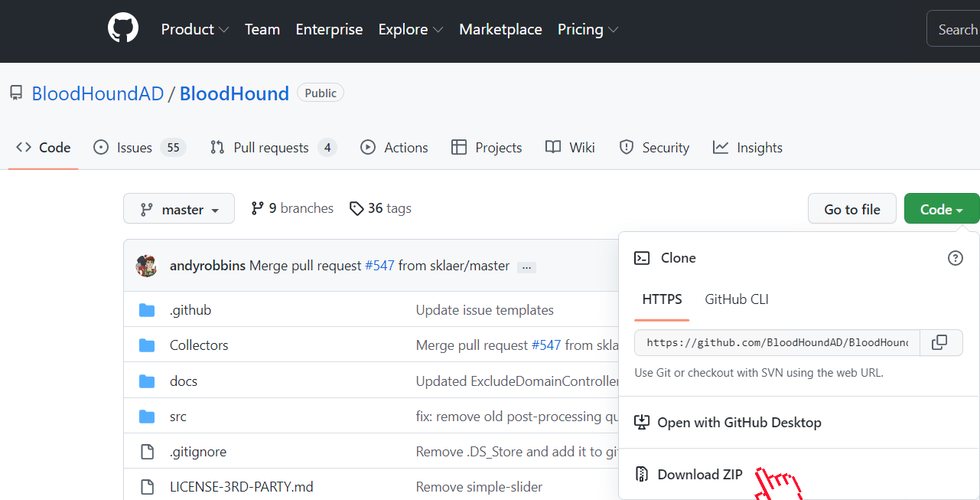Click the tag icon next to 36 tags

pos(357,208)
